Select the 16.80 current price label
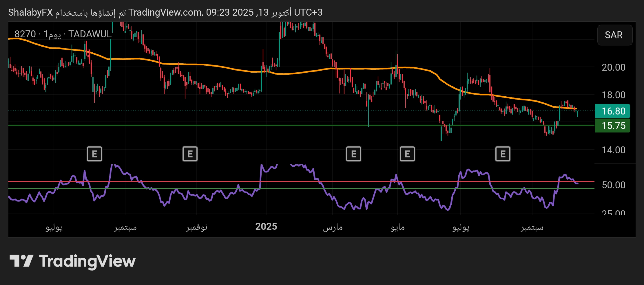The height and width of the screenshot is (285, 644). [612, 111]
